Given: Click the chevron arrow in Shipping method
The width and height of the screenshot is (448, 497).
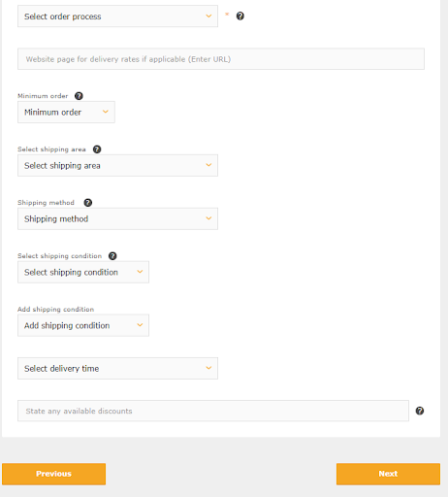Looking at the screenshot, I should click(208, 218).
